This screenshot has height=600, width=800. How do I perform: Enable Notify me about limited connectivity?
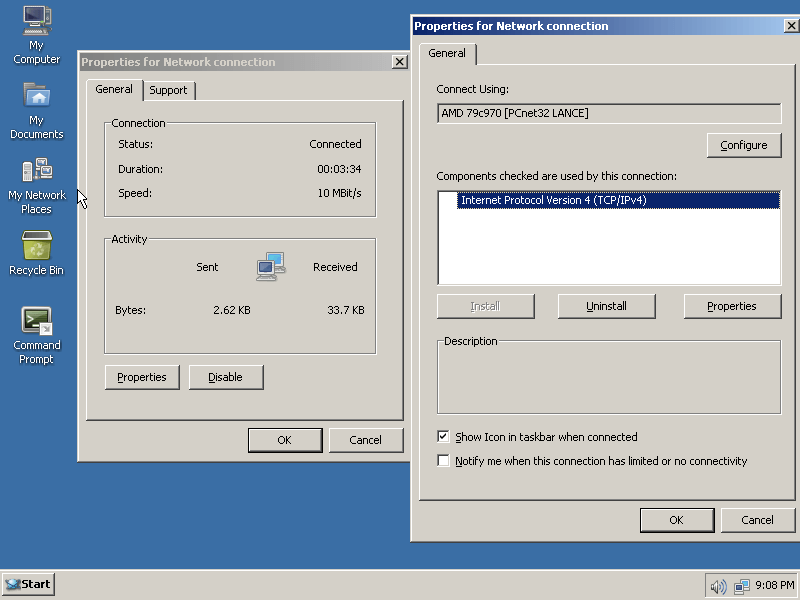pos(443,461)
